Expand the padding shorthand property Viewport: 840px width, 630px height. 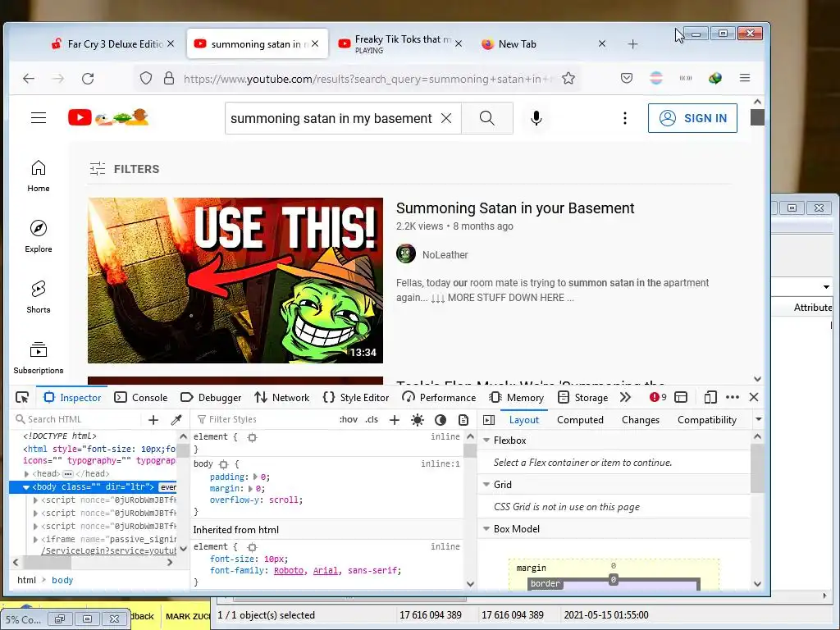(x=255, y=477)
